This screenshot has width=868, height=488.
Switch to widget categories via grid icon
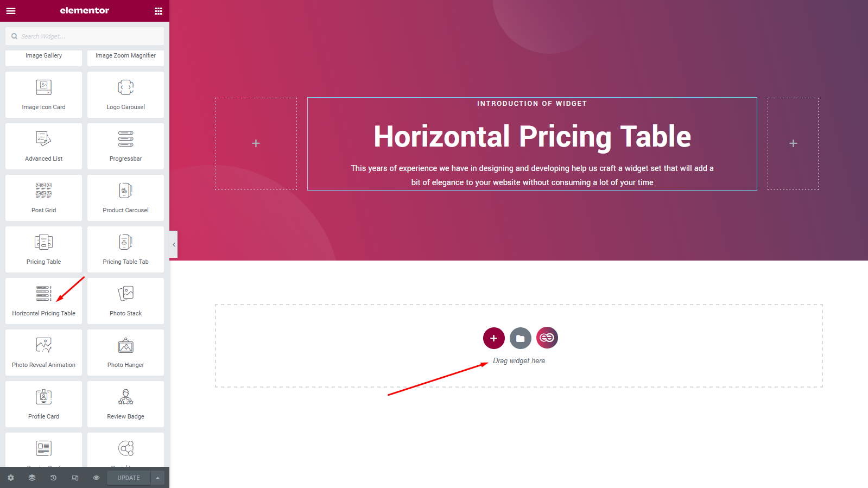(x=158, y=10)
